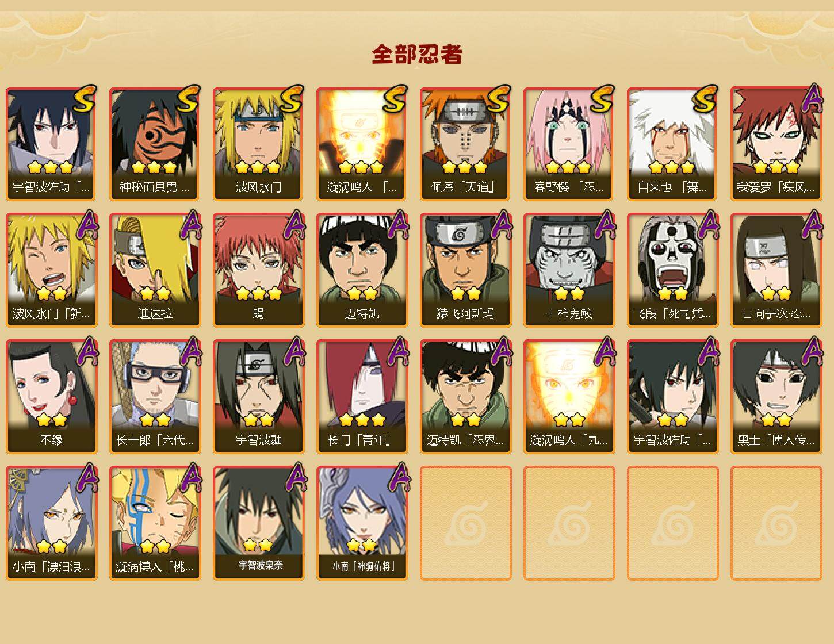Open the S-rank 波风水门 card

coord(258,144)
